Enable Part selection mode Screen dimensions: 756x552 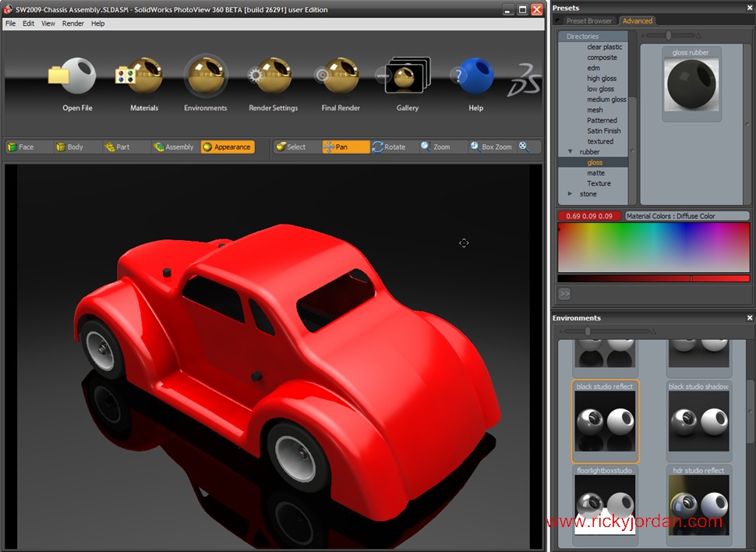[x=117, y=147]
